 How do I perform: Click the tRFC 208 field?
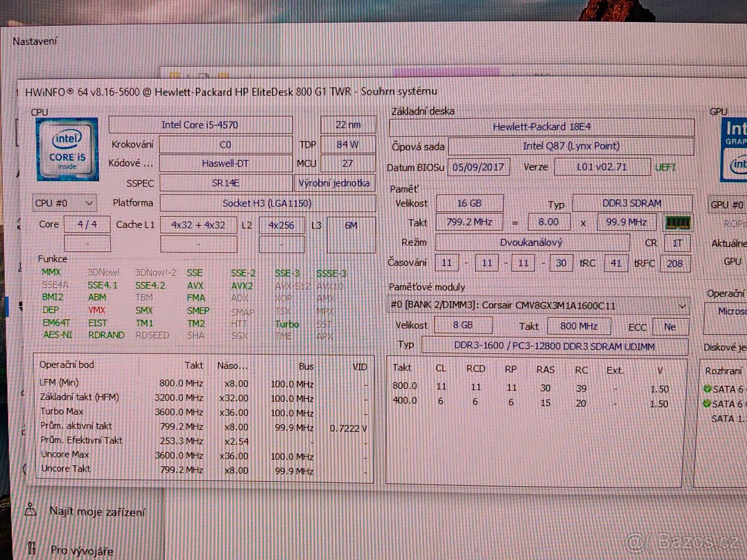click(675, 263)
